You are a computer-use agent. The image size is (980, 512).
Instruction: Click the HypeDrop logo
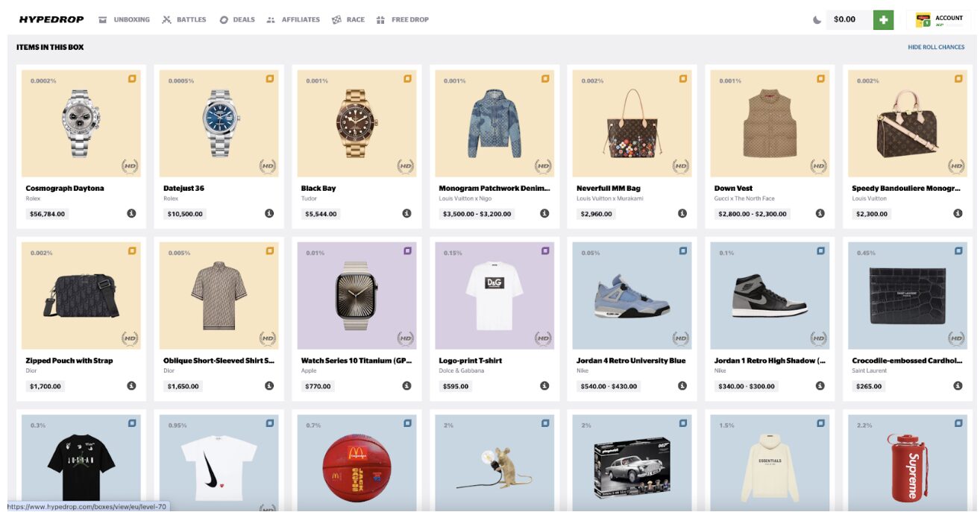coord(51,19)
